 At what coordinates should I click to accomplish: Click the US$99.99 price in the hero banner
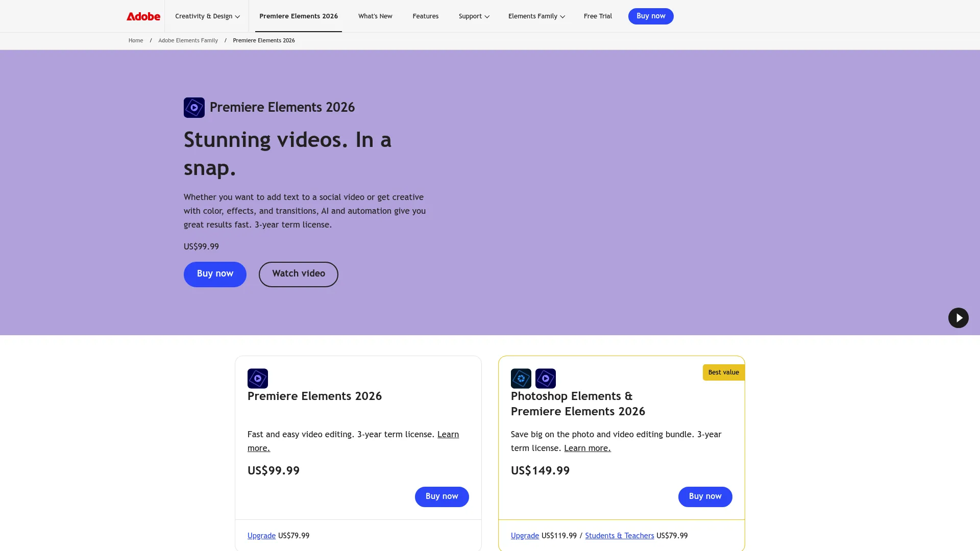(x=201, y=247)
